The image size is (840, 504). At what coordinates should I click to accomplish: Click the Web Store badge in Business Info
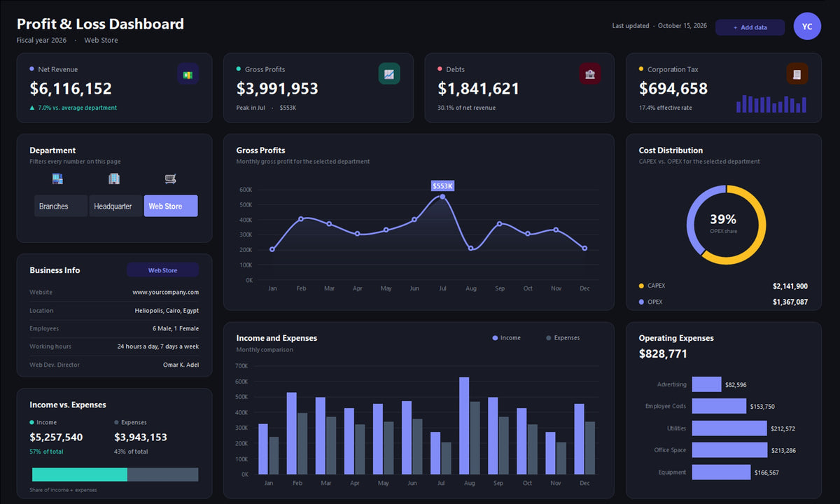tap(163, 270)
